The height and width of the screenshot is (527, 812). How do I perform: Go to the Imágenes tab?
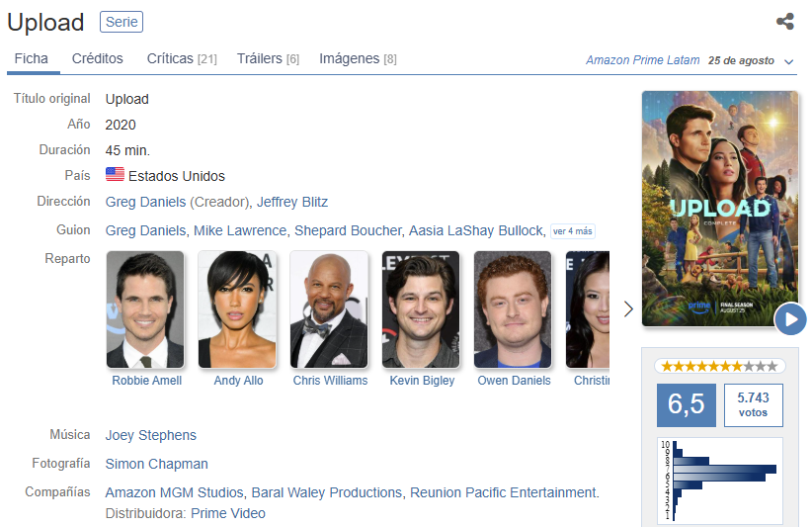pos(358,59)
